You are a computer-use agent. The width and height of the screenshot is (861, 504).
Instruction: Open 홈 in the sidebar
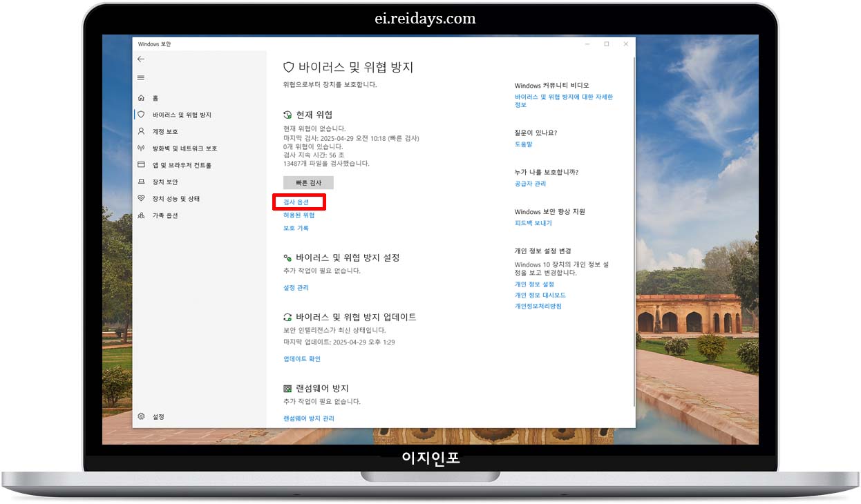click(x=155, y=98)
